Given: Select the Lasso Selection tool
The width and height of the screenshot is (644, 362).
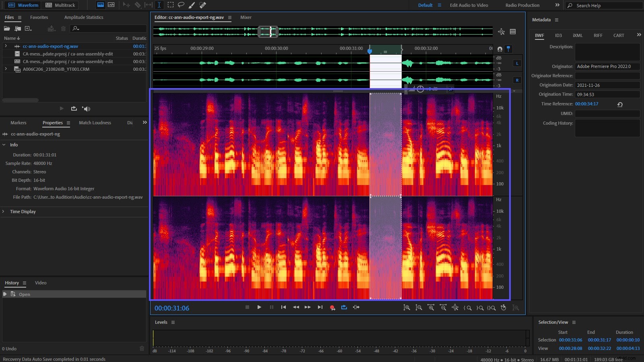Looking at the screenshot, I should [x=181, y=5].
